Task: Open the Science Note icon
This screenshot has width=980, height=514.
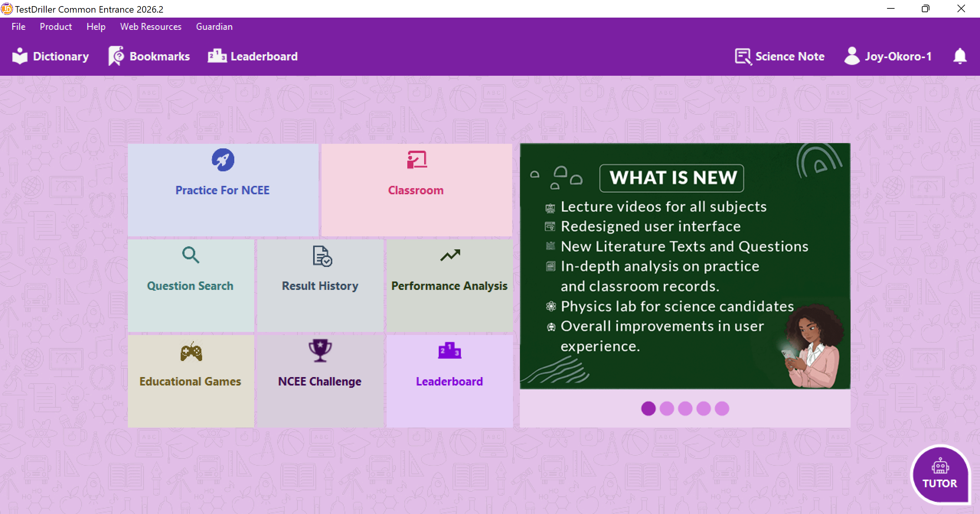Action: point(743,57)
